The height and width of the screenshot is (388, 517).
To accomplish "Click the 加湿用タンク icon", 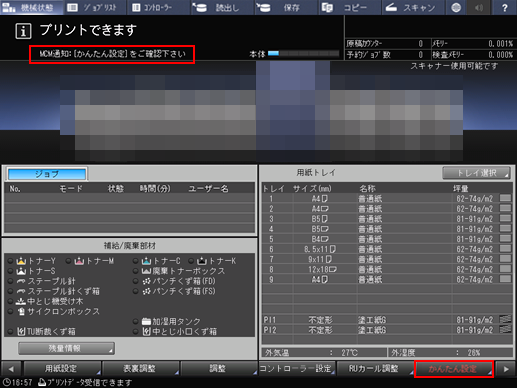I will (147, 321).
